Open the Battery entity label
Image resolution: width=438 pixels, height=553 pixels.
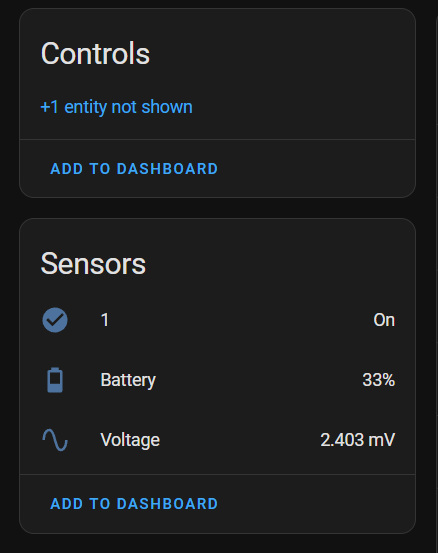[128, 380]
